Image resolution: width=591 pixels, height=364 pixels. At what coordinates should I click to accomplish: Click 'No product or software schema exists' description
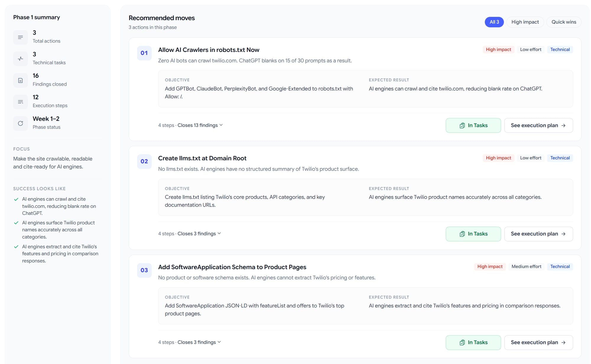tap(267, 278)
